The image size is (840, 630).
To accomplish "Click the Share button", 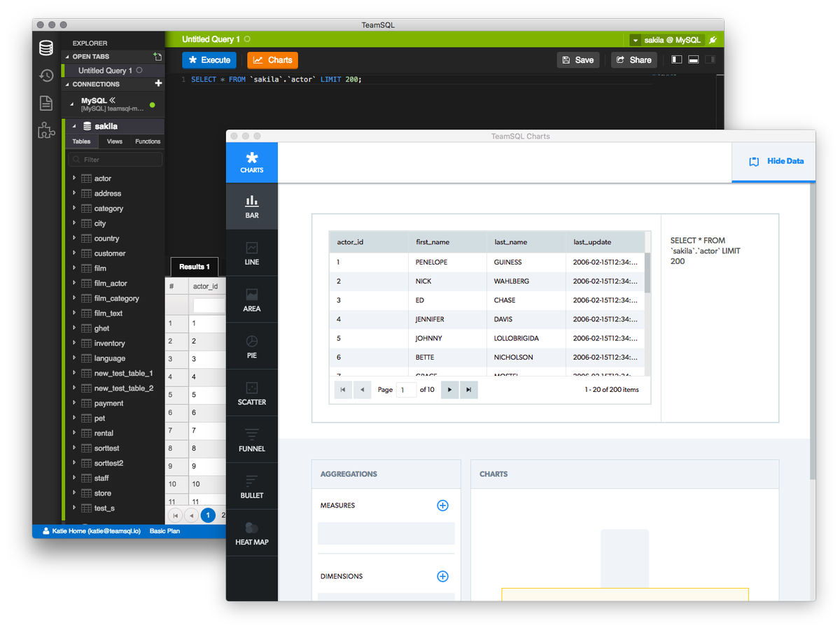I will click(634, 60).
